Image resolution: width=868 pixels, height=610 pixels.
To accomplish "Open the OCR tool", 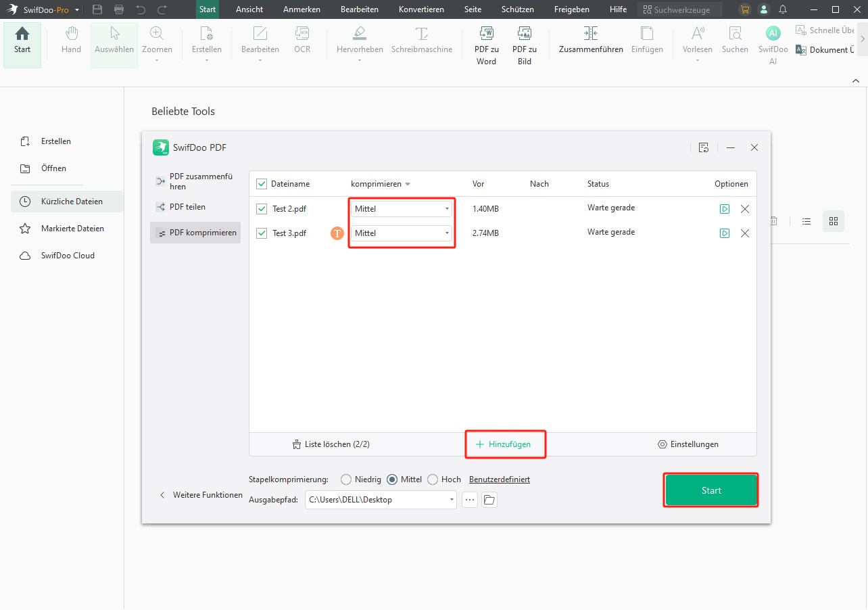I will [x=302, y=41].
